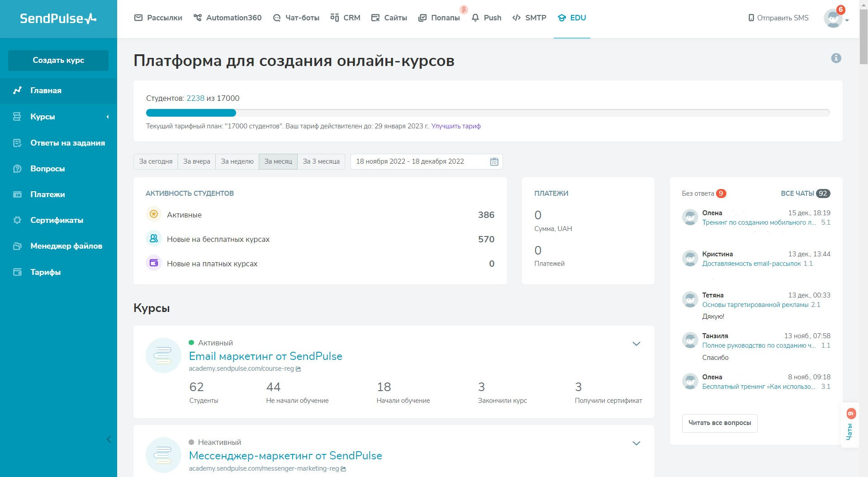
Task: Click the Вопросы sidebar icon
Action: tap(17, 169)
